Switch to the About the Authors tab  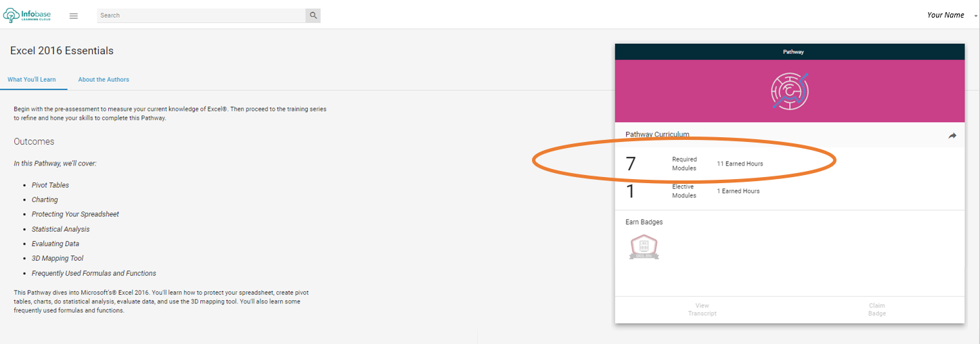point(104,80)
